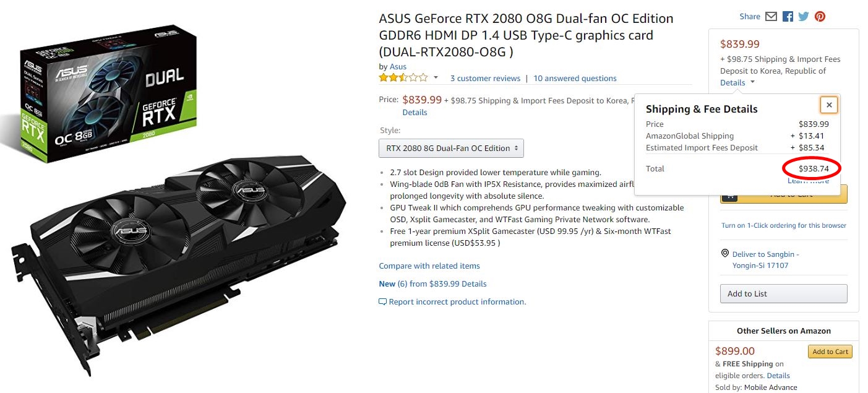Expand the star rating breakdown arrow

pos(436,78)
